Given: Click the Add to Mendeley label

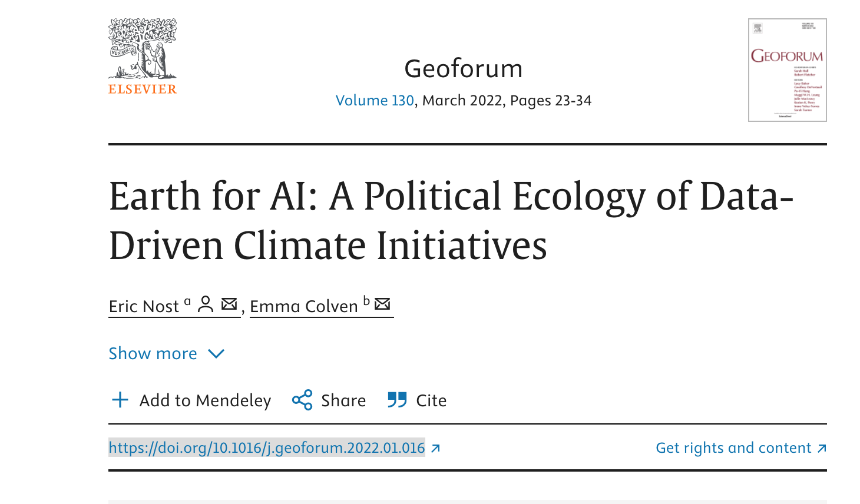Looking at the screenshot, I should tap(205, 401).
